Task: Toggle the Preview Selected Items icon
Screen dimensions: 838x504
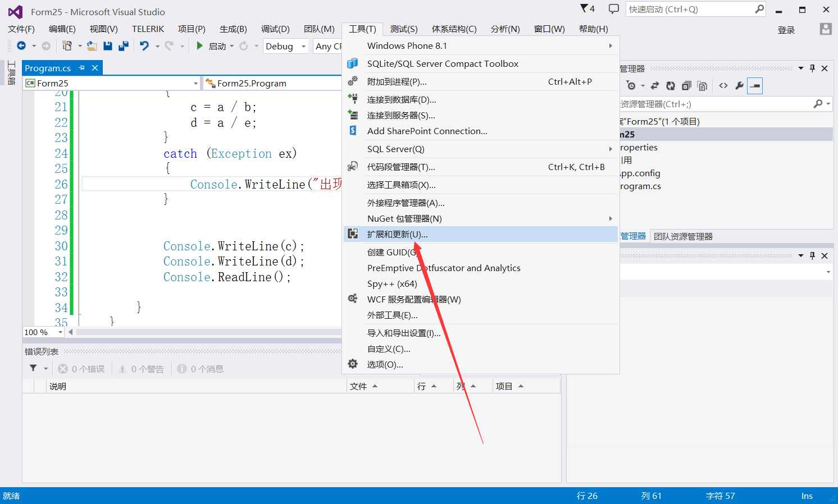Action: tap(755, 86)
